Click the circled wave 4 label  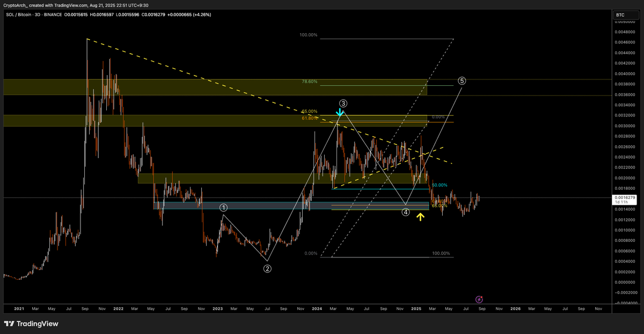coord(406,212)
